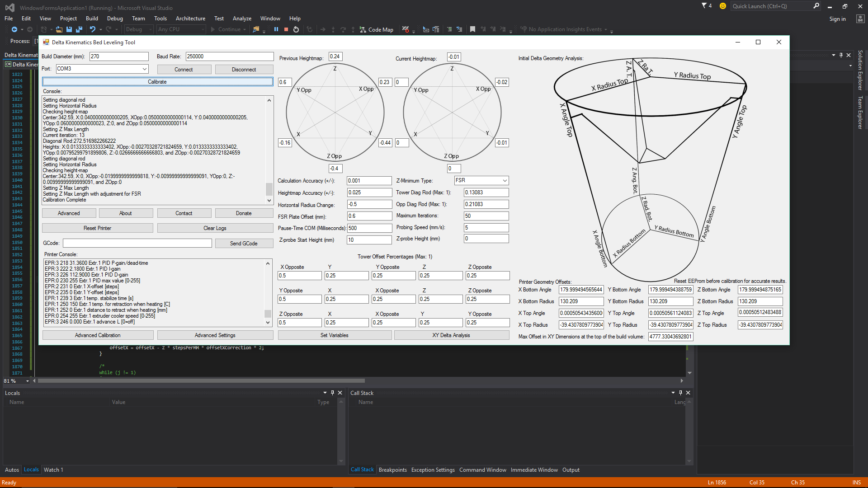The image size is (868, 488).
Task: Click the Navigate Backward arrow icon
Action: pyautogui.click(x=14, y=29)
